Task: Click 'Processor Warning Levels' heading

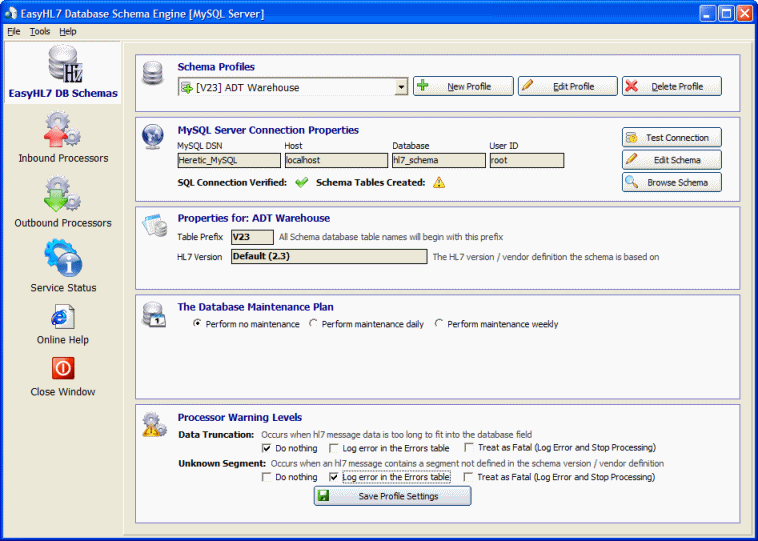Action: click(x=240, y=417)
